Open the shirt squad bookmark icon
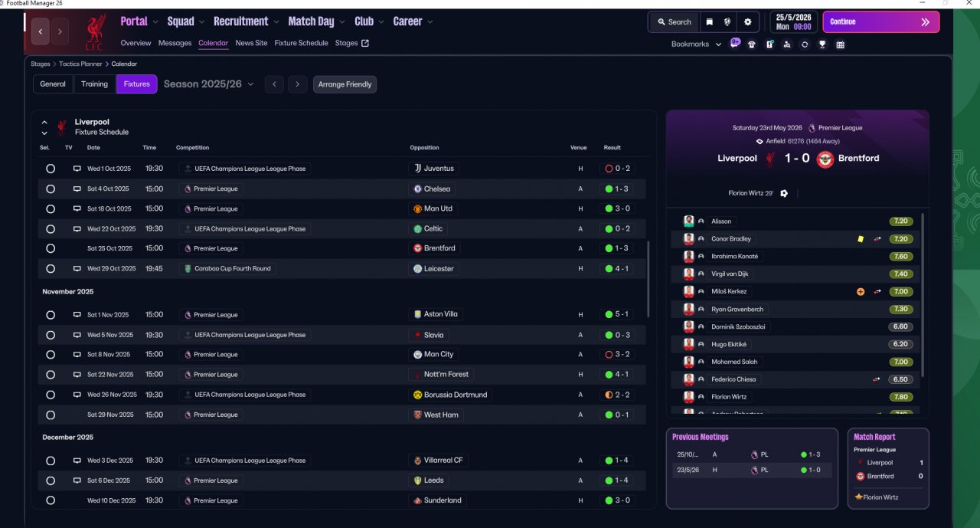 point(751,44)
